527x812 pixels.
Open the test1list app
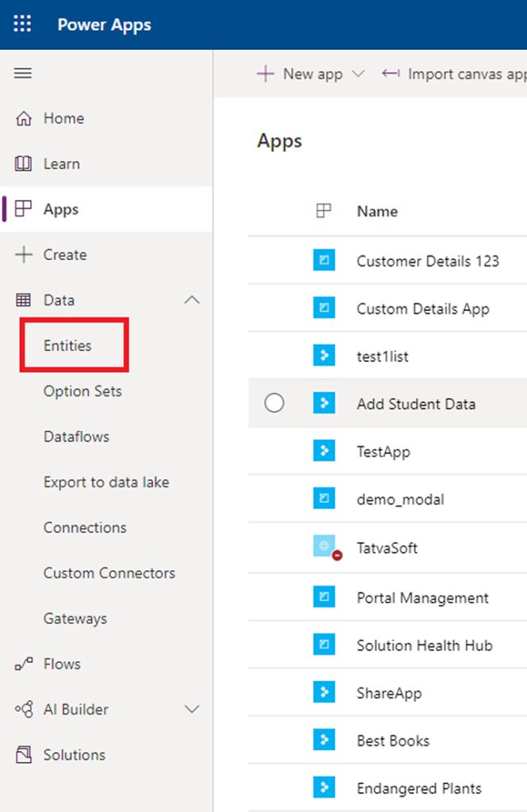point(383,356)
